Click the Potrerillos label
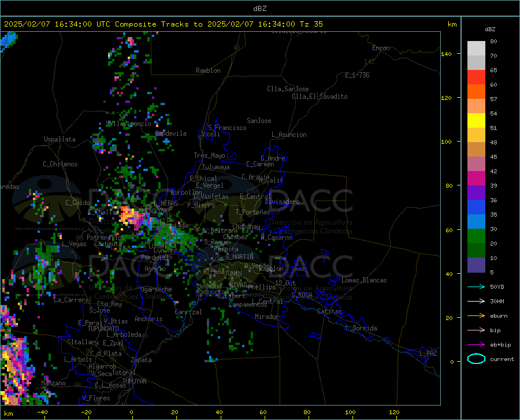The width and height of the screenshot is (520, 420). (x=106, y=237)
